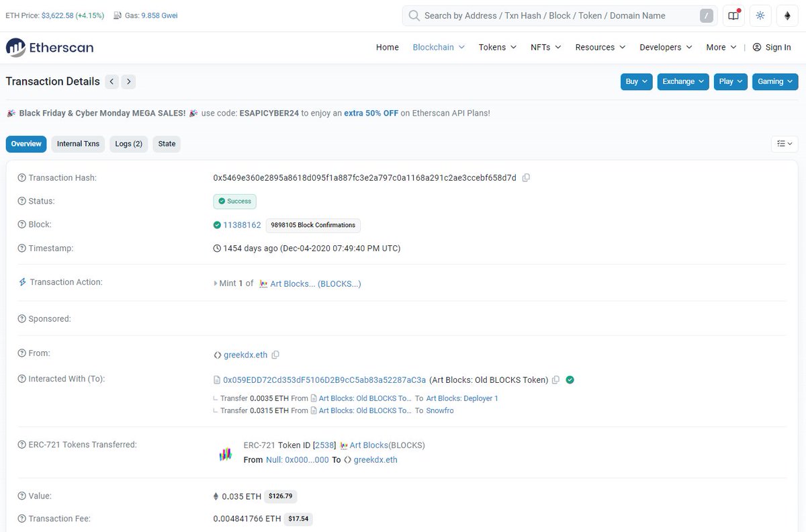This screenshot has height=532, width=806.
Task: Click help icon next to ERC-721 Tokens Transferred
Action: coord(22,445)
